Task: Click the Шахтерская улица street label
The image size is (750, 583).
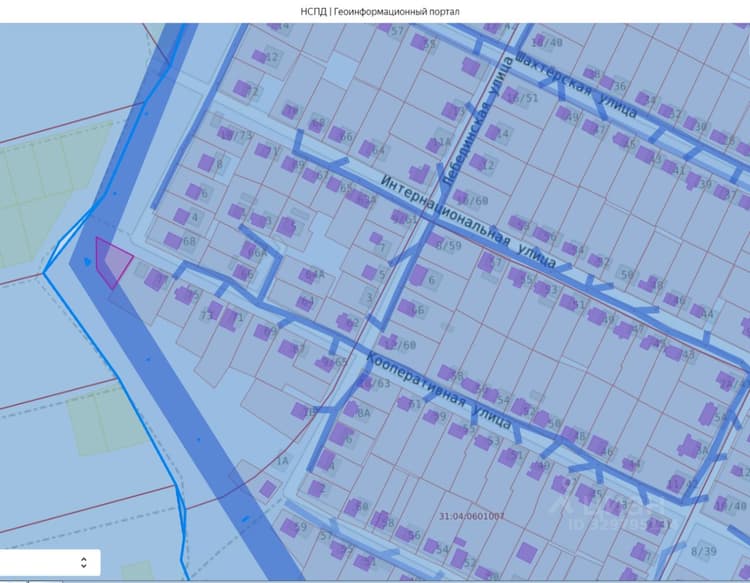Action: tap(576, 86)
